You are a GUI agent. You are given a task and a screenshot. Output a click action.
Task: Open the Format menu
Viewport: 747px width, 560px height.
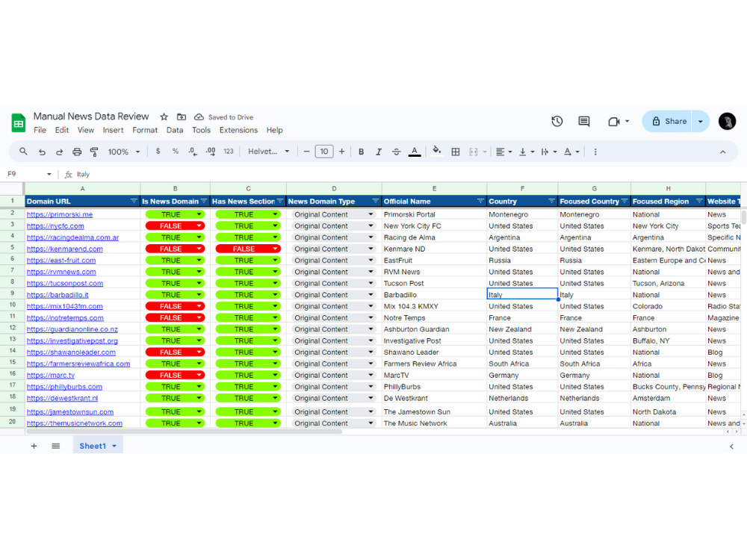coord(145,130)
